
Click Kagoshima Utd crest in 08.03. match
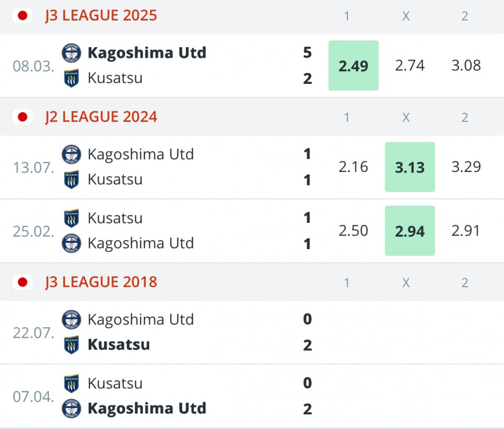tap(71, 53)
